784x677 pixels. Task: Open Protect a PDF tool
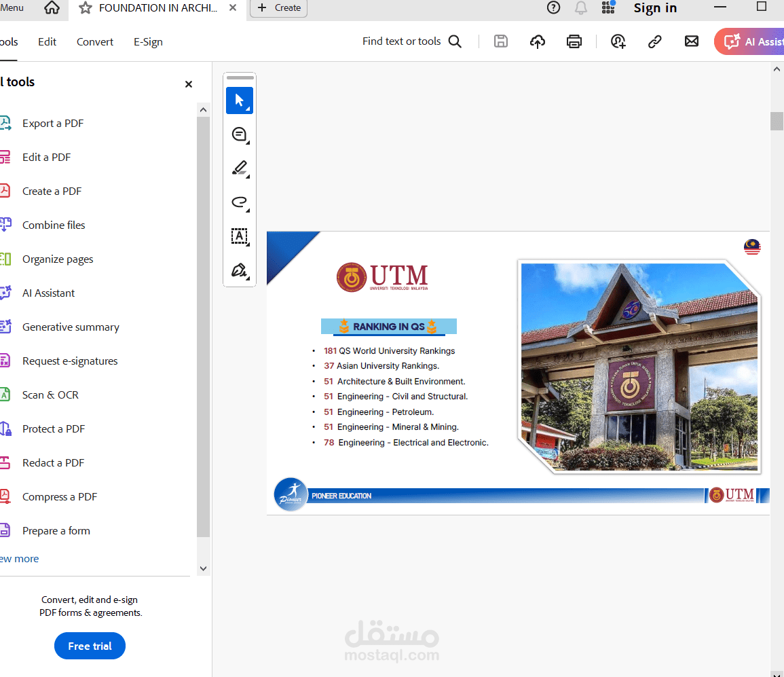(x=54, y=430)
